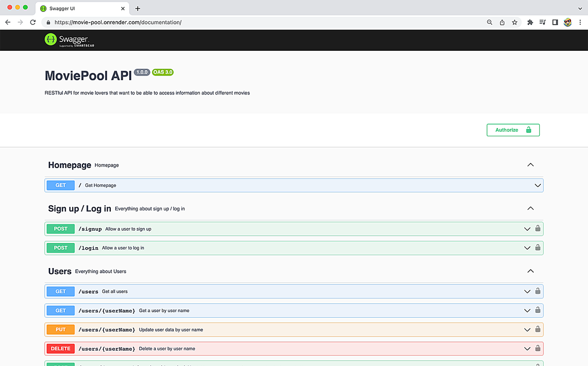Click the padlock icon on the /signup row
Image resolution: width=588 pixels, height=366 pixels.
click(538, 229)
